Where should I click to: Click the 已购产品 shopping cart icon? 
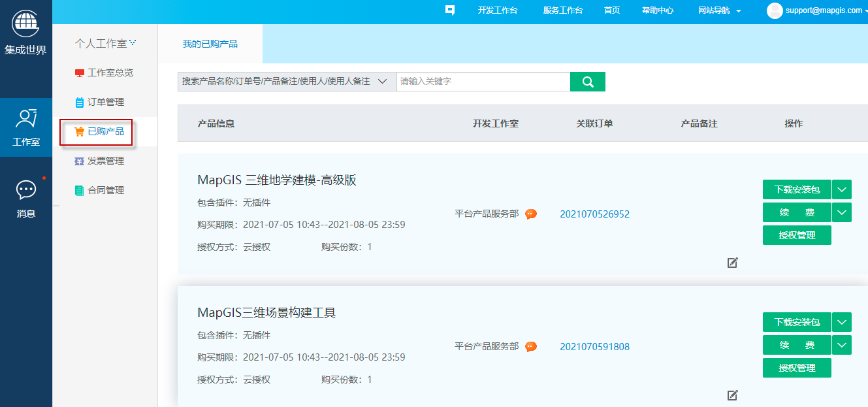click(80, 132)
